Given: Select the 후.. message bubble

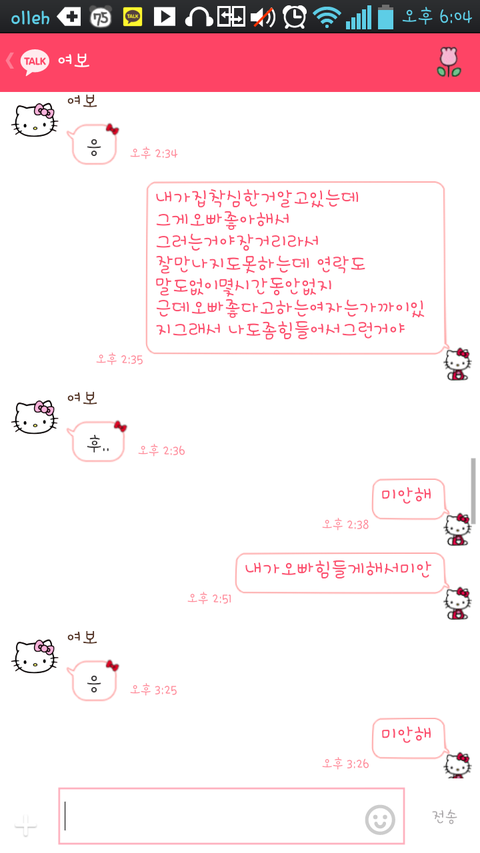Looking at the screenshot, I should (x=98, y=441).
